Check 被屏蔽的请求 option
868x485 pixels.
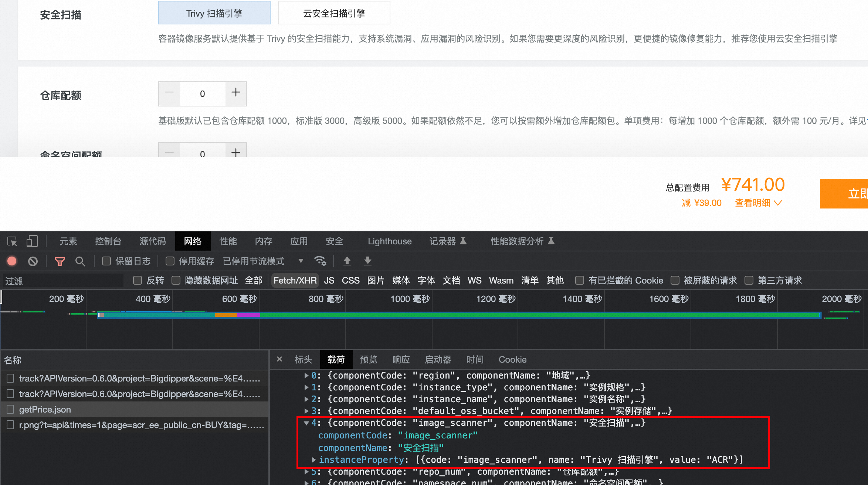[675, 280]
